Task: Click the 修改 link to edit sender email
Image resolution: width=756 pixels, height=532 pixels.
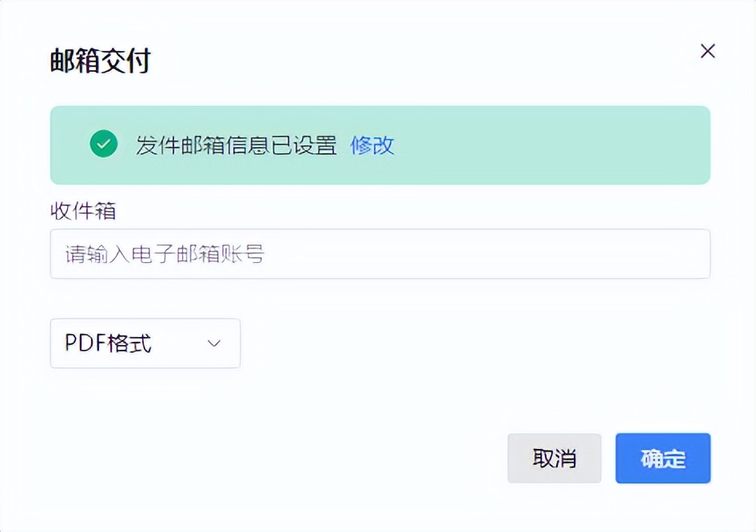Action: 372,146
